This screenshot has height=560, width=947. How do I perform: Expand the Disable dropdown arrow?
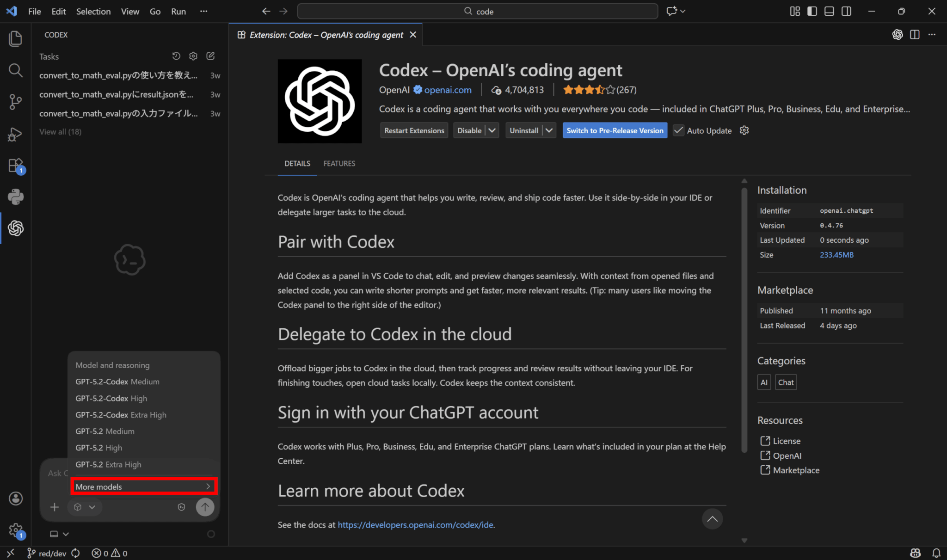point(492,130)
